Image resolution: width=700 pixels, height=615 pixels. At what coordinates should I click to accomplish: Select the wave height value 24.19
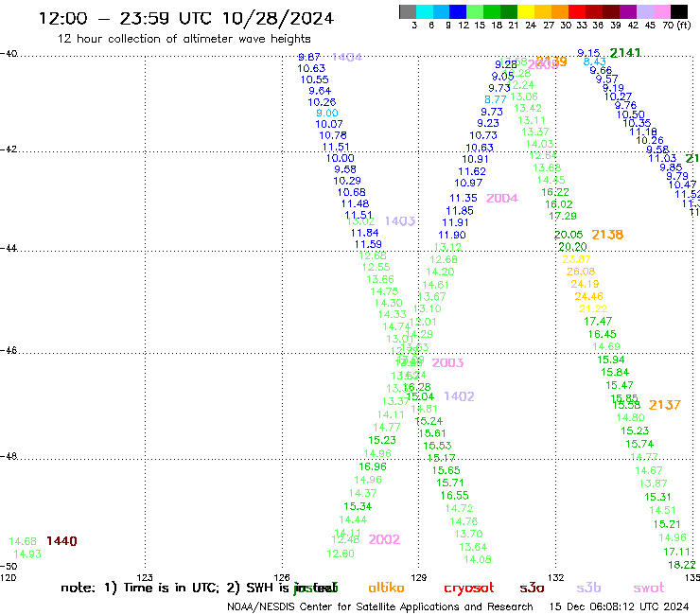[585, 284]
